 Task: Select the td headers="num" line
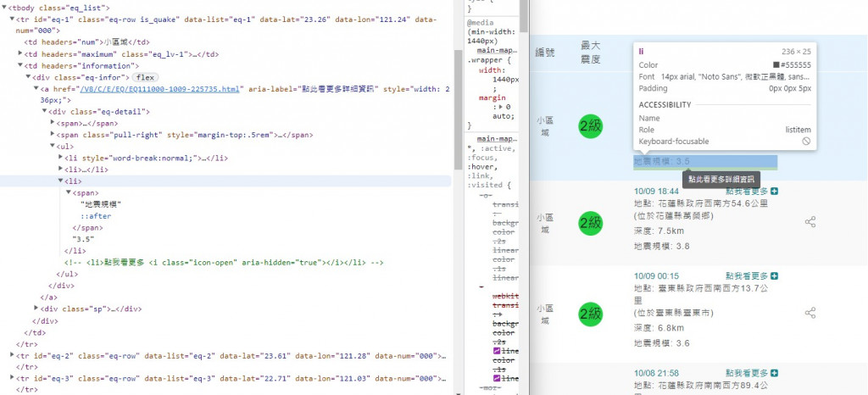pyautogui.click(x=87, y=42)
